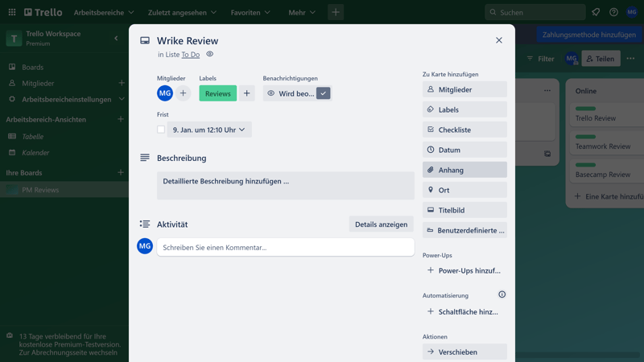
Task: Click the green Reviews label
Action: coord(217,93)
